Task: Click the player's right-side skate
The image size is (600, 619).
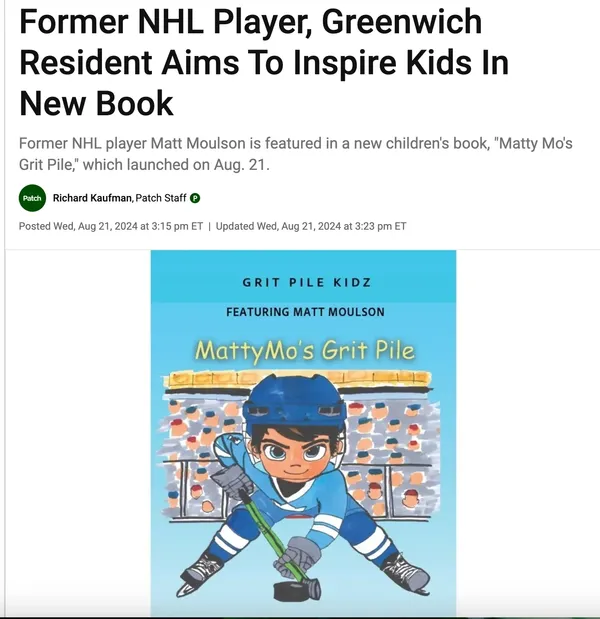Action: (407, 572)
